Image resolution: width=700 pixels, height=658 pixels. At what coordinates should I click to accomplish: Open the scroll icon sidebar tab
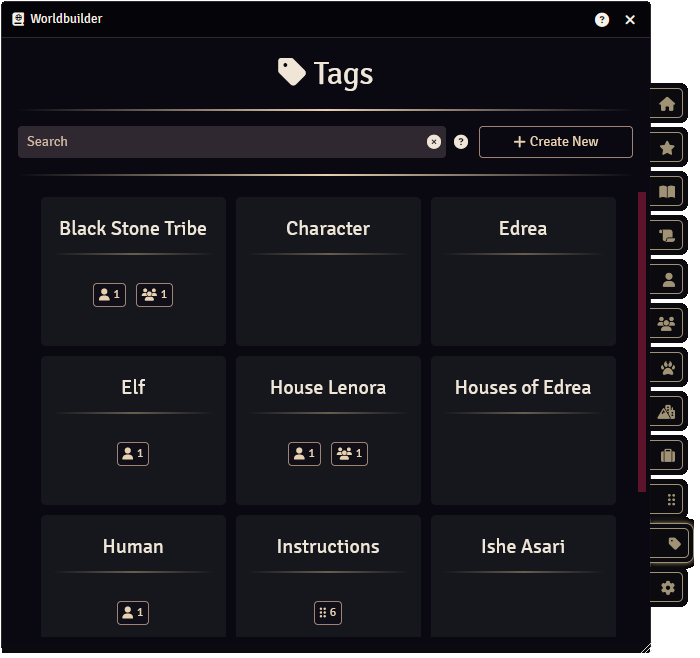click(x=667, y=236)
